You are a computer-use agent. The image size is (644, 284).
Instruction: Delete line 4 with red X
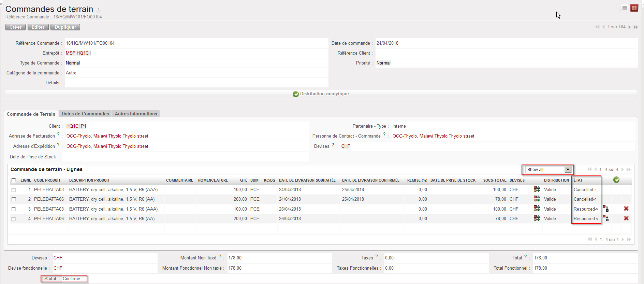[x=626, y=218]
